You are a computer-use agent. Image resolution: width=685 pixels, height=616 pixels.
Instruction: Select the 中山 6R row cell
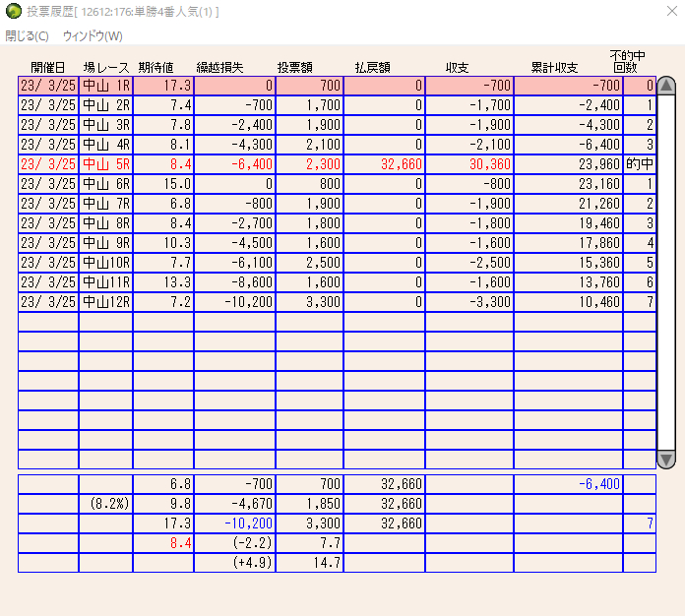pos(105,184)
